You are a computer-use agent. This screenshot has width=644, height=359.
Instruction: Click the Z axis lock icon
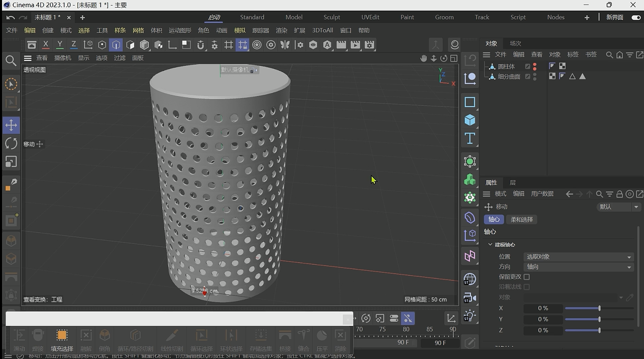coord(73,45)
